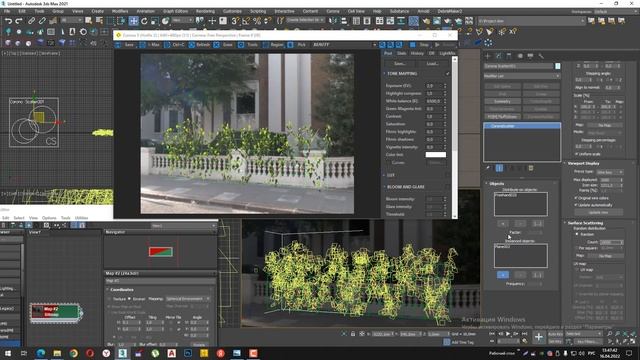
Task: Toggle the Curves checkbox in VFB
Action: tap(388, 162)
